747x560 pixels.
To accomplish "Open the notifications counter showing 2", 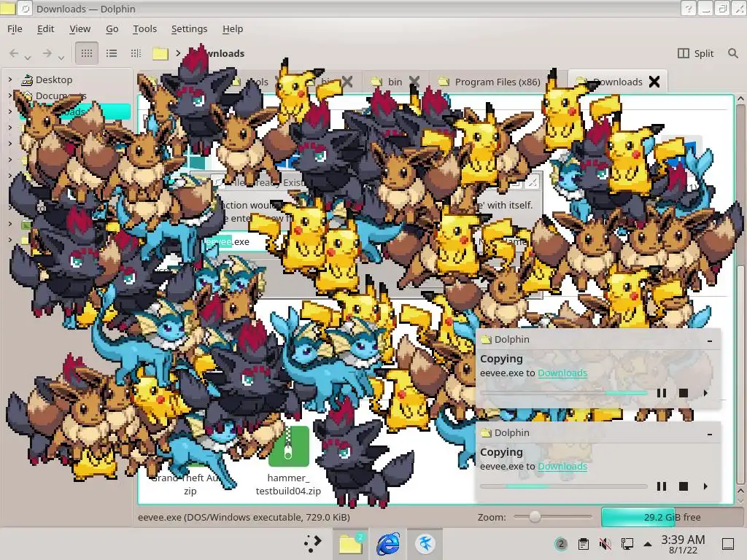I will click(561, 544).
